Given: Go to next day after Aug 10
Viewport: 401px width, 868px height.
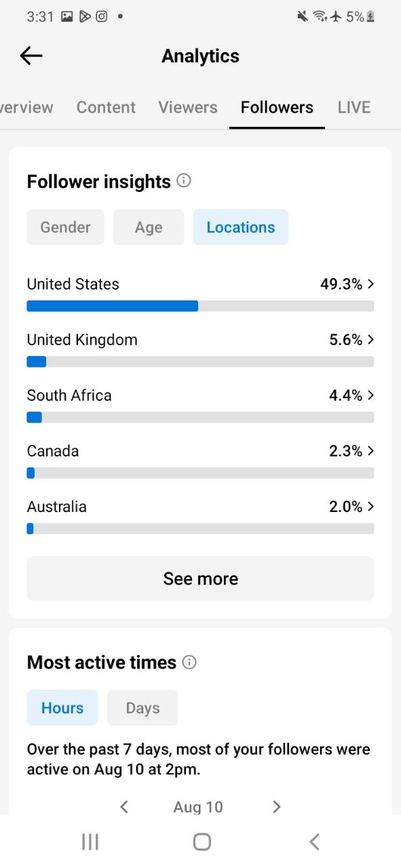Looking at the screenshot, I should pos(276,806).
